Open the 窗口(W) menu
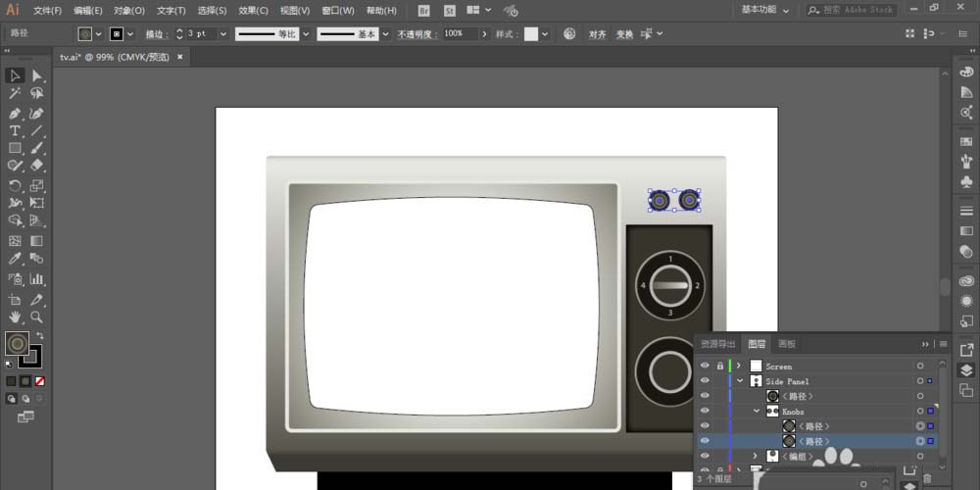 (338, 11)
